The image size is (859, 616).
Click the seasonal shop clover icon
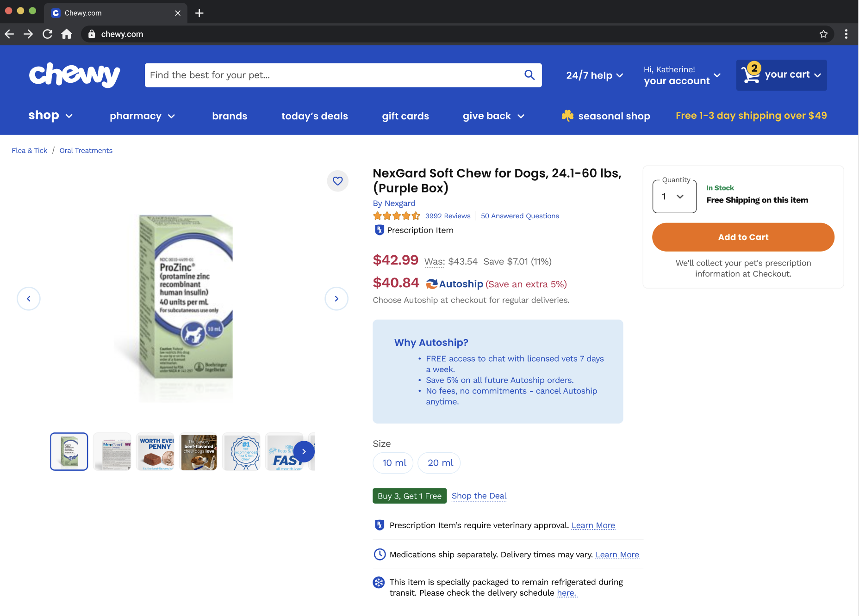567,116
